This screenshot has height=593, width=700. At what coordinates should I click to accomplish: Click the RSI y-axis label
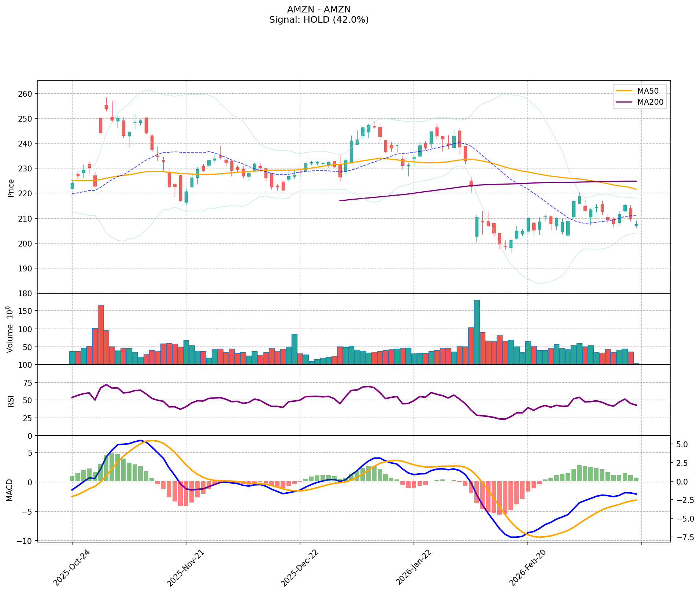click(11, 401)
